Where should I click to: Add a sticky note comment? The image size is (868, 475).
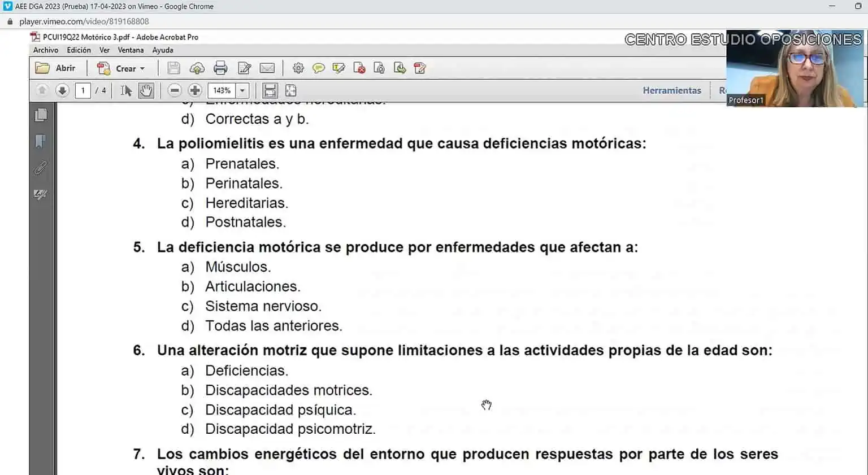319,68
